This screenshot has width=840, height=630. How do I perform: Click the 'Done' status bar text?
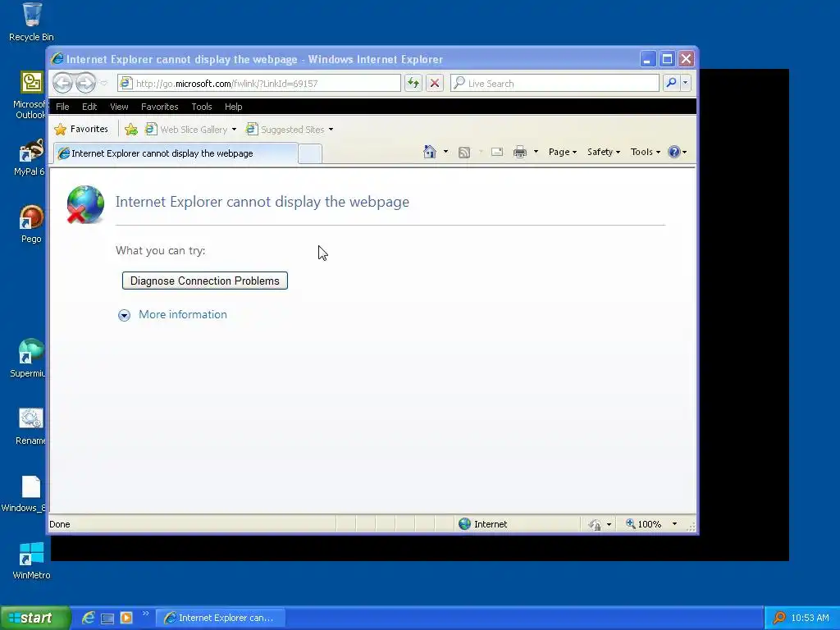click(x=59, y=524)
